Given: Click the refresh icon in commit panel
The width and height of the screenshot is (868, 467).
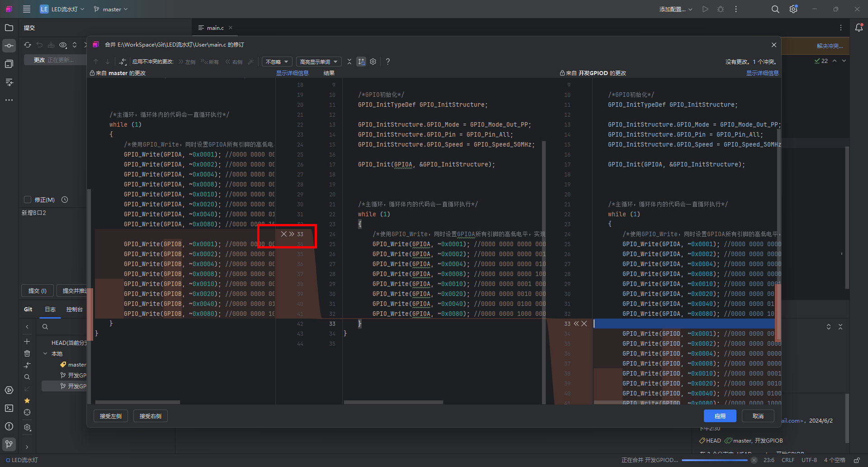Looking at the screenshot, I should point(28,45).
